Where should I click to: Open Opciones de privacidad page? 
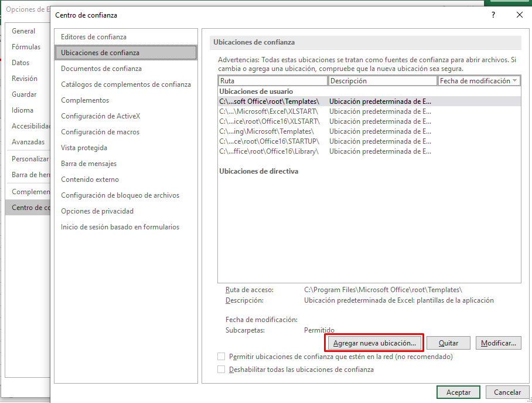[x=97, y=211]
